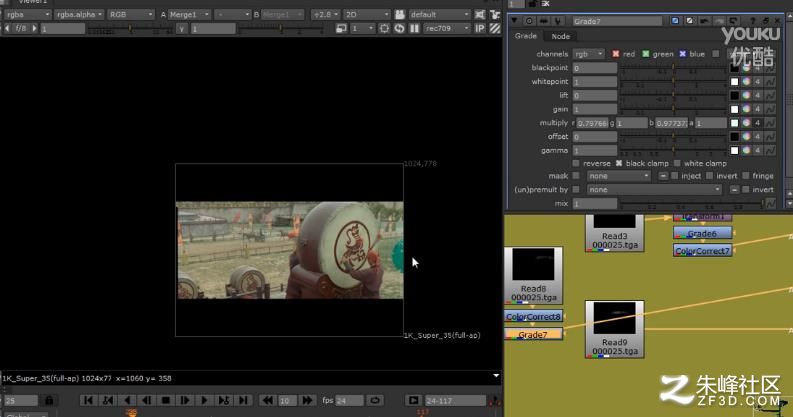Go to the first frame
The height and width of the screenshot is (417, 793).
point(88,400)
